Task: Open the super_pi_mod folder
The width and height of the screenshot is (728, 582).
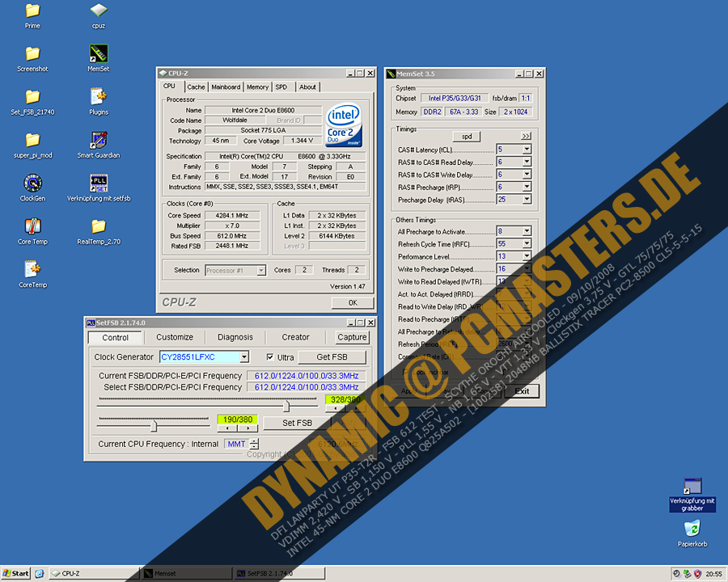Action: pos(32,145)
